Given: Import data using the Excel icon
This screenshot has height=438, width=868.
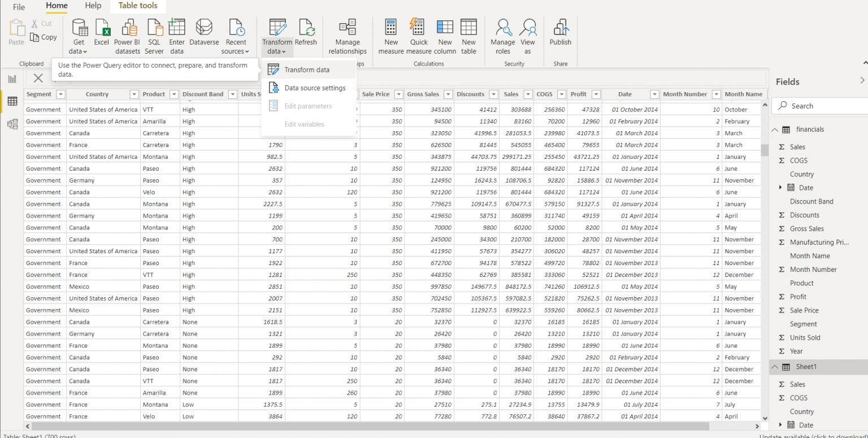Looking at the screenshot, I should point(102,34).
